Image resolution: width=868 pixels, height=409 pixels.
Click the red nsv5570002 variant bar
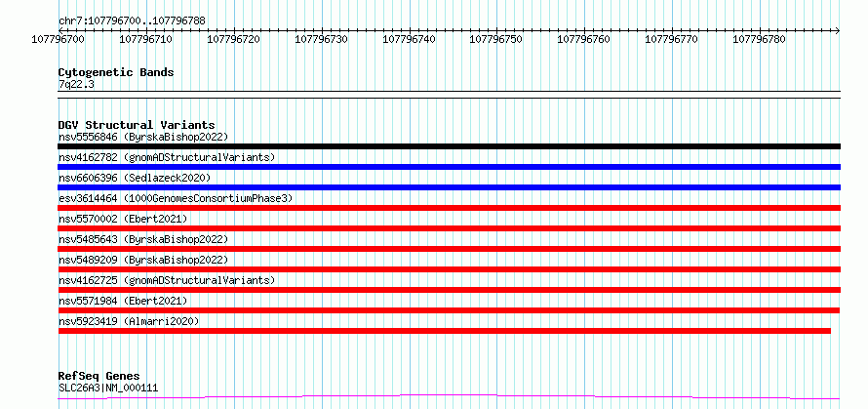tap(449, 228)
